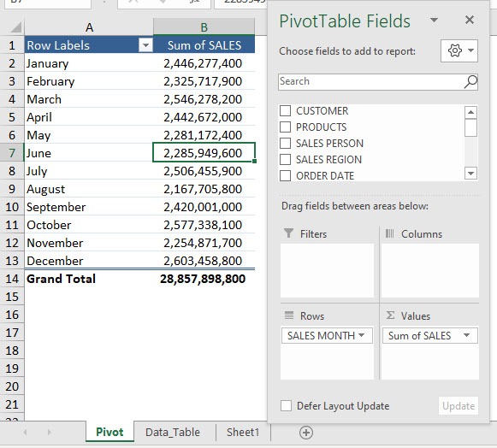
Task: Click the field list scroll down arrow
Action: click(x=470, y=174)
